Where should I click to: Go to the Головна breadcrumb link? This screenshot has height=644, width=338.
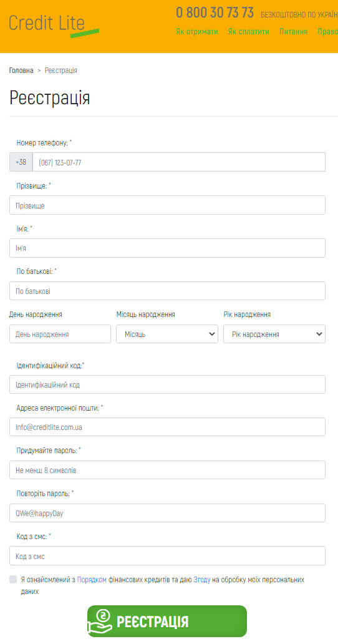point(21,71)
